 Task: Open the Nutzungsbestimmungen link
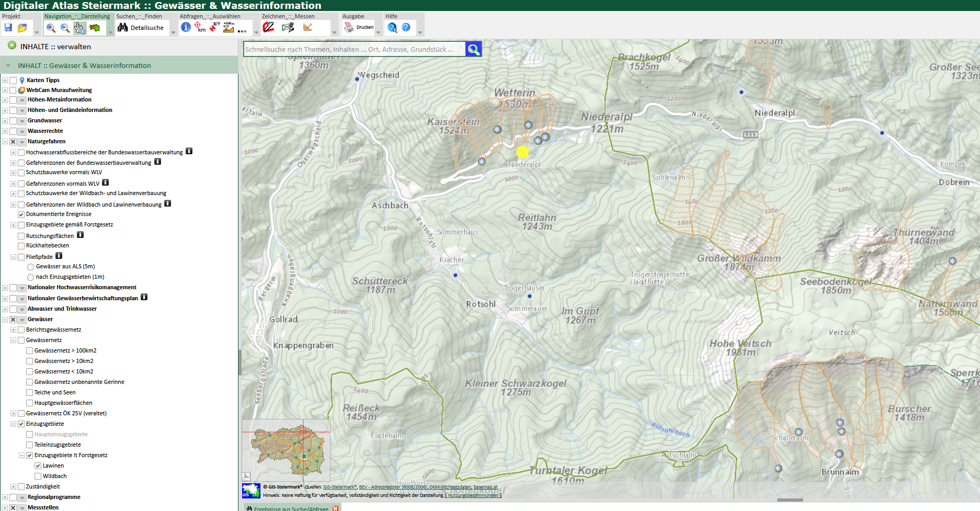474,495
